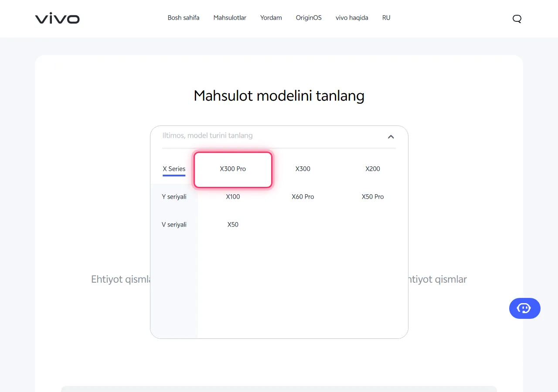
Task: Select the X Series tab
Action: pos(174,169)
